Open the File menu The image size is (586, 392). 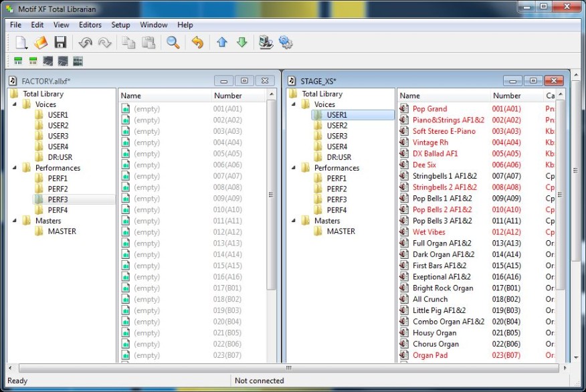click(15, 25)
